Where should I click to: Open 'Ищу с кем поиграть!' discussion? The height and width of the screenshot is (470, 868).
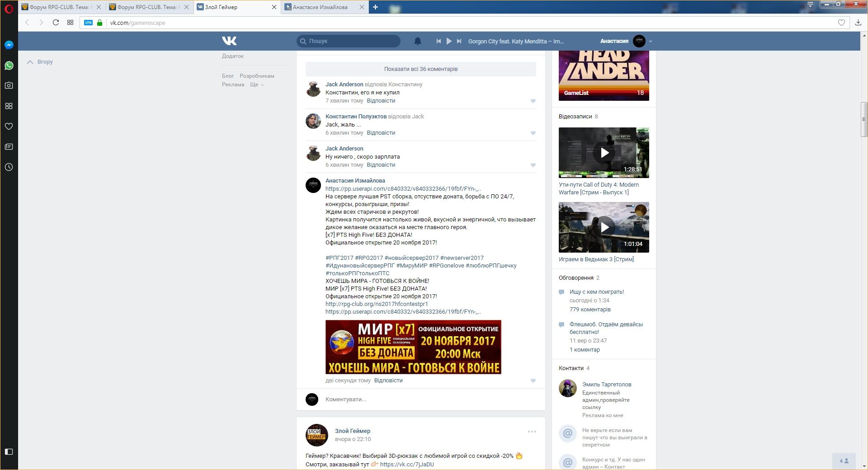[597, 292]
